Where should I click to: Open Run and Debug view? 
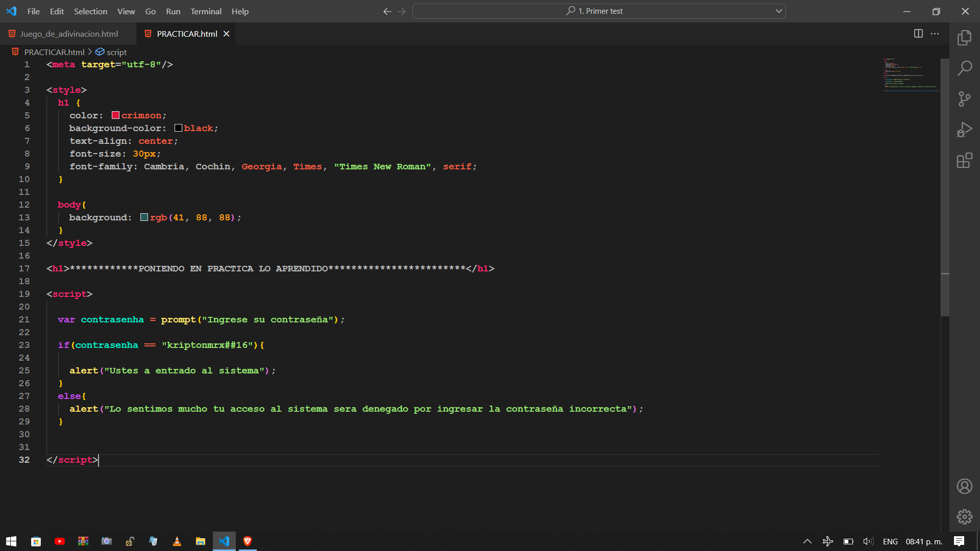coord(964,130)
